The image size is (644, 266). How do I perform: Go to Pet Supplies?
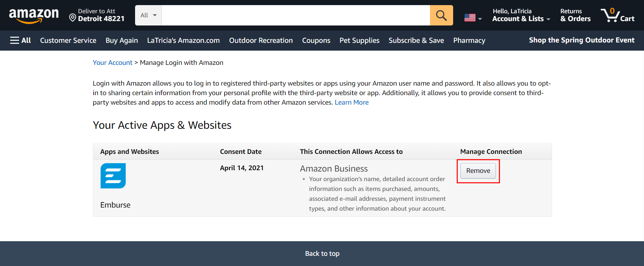coord(359,40)
